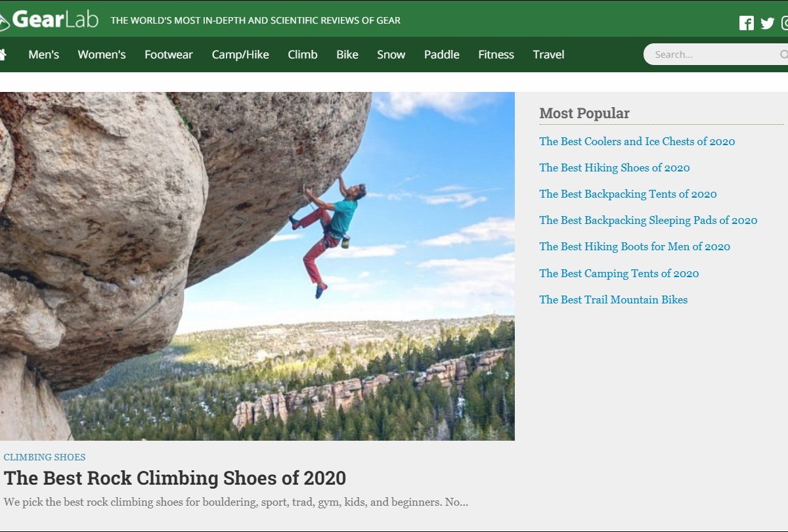The width and height of the screenshot is (788, 532).
Task: Open the Travel navigation item
Action: coord(548,55)
